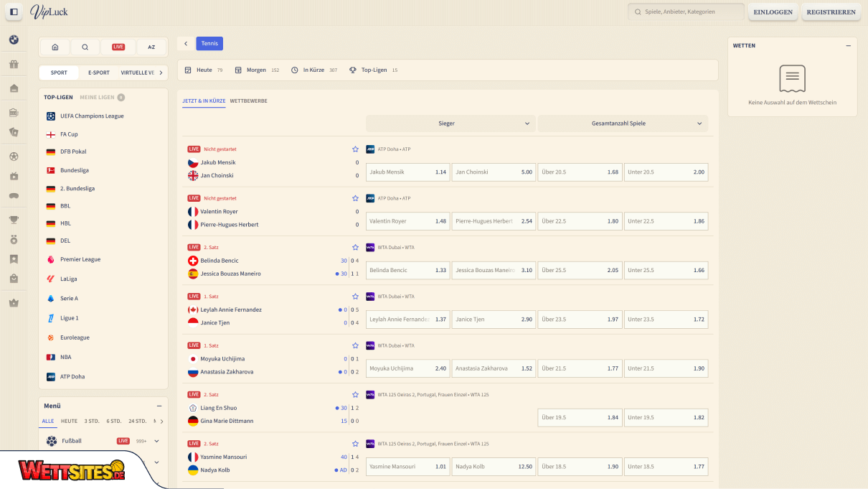Click the red LIVE filter icon
Screen dimensions: 868x489
tap(118, 47)
